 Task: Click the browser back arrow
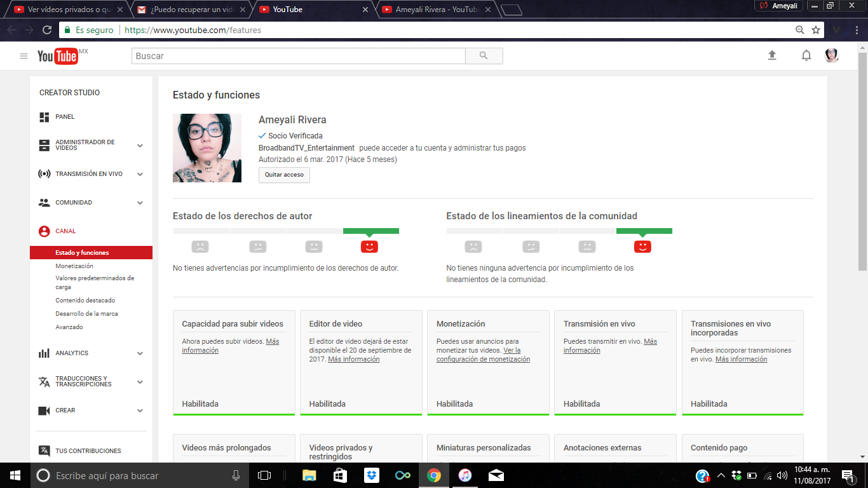[11, 30]
